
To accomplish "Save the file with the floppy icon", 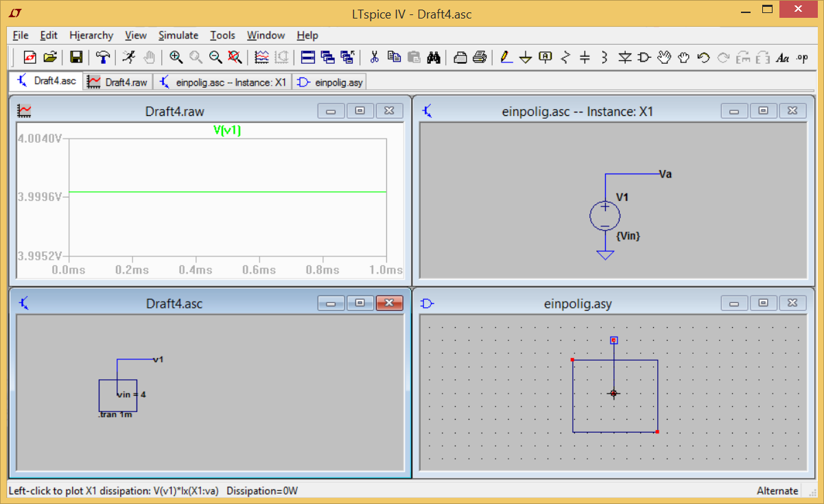I will click(76, 58).
